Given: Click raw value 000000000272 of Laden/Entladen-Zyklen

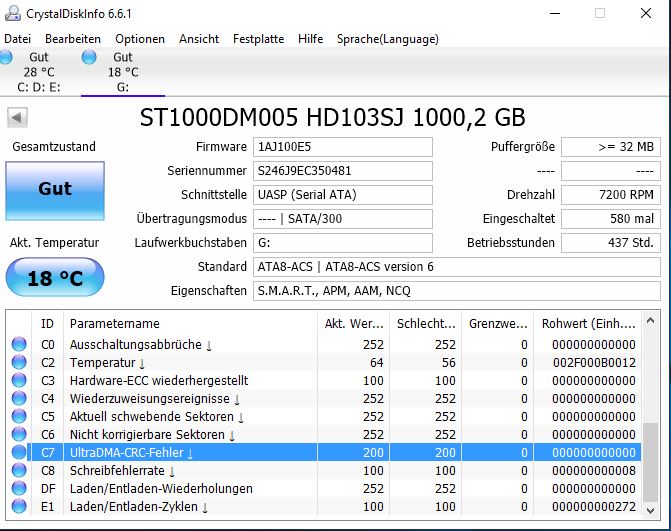Looking at the screenshot, I should (x=594, y=506).
